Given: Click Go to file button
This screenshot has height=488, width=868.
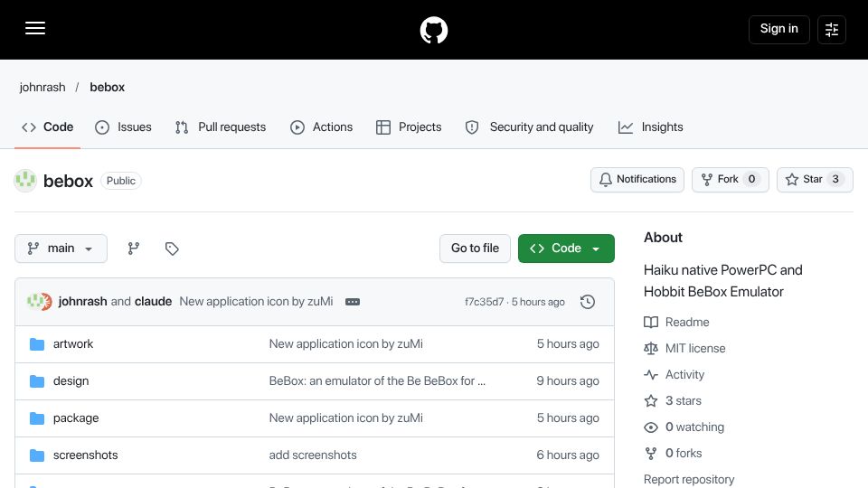Looking at the screenshot, I should point(475,249).
